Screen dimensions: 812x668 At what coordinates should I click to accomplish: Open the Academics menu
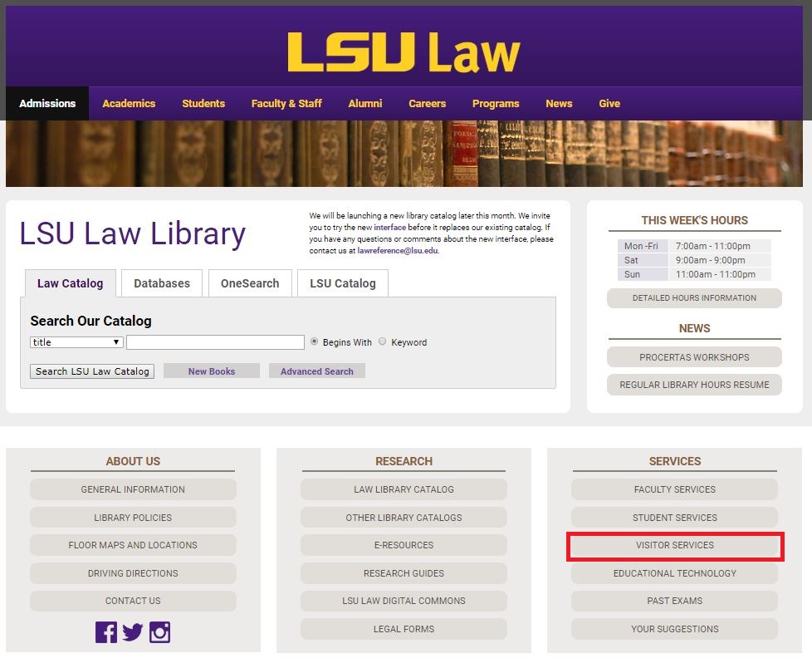[x=129, y=104]
